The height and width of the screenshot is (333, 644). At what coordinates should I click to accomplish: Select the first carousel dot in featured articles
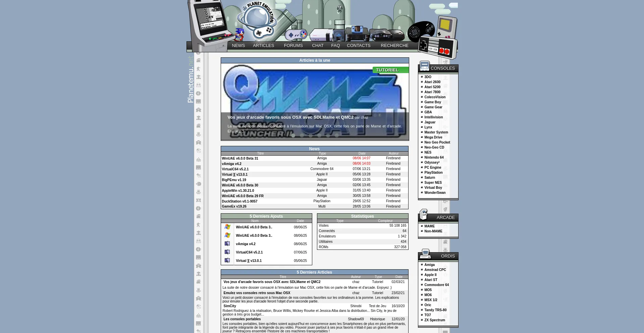(x=293, y=135)
